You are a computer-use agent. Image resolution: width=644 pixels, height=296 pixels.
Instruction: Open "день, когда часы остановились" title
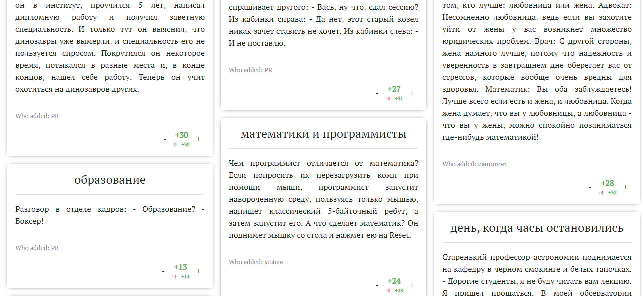pyautogui.click(x=537, y=228)
